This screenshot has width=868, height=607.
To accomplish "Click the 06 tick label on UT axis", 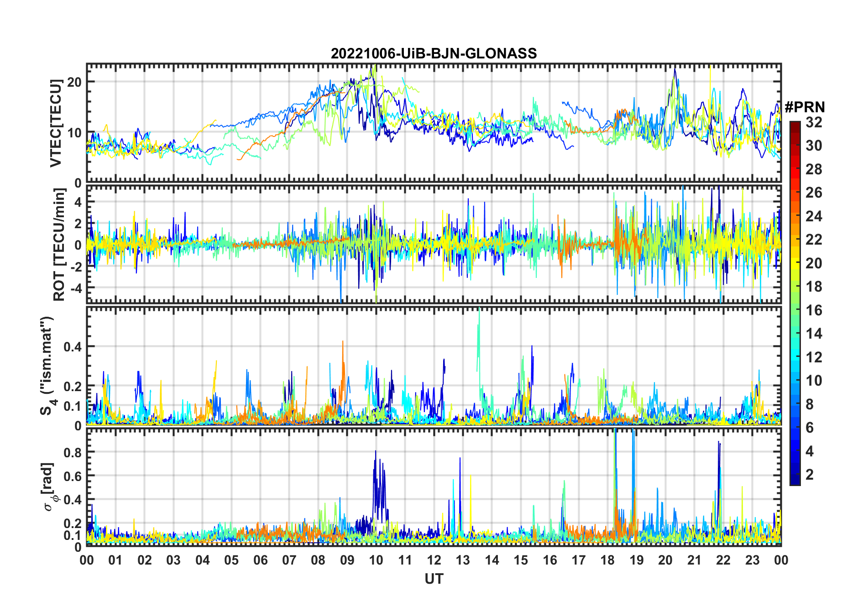I will point(261,560).
